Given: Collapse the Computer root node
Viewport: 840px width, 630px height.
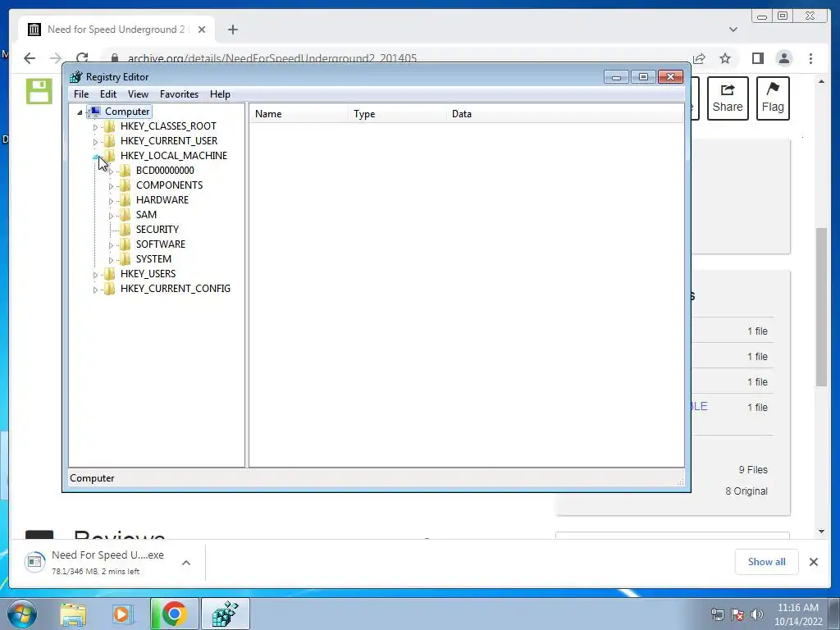Looking at the screenshot, I should (x=80, y=112).
